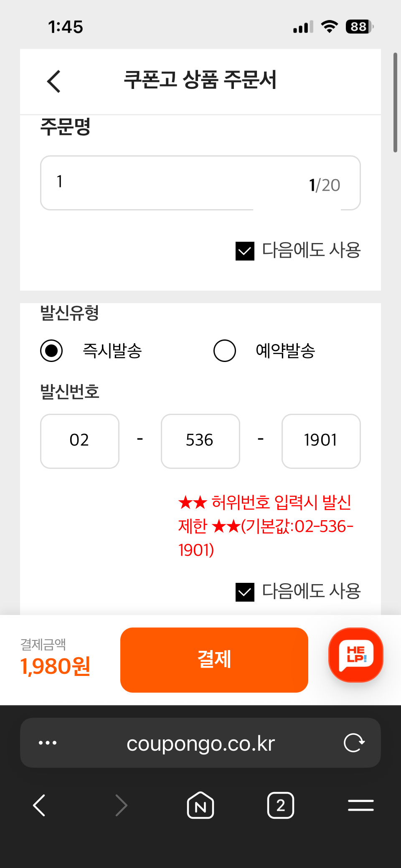Edit the 02 area code field
This screenshot has height=868, width=401.
(x=80, y=441)
